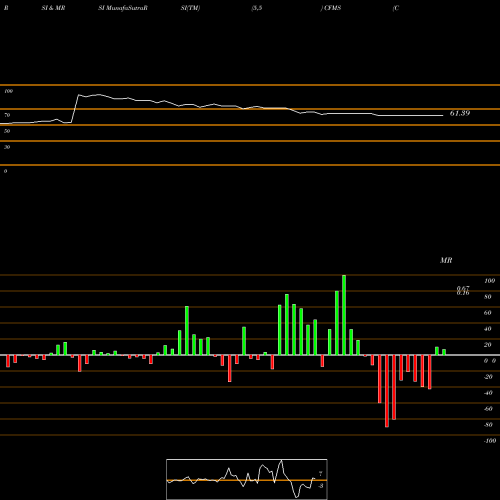Click the -100 label on the MR axis

[490, 441]
